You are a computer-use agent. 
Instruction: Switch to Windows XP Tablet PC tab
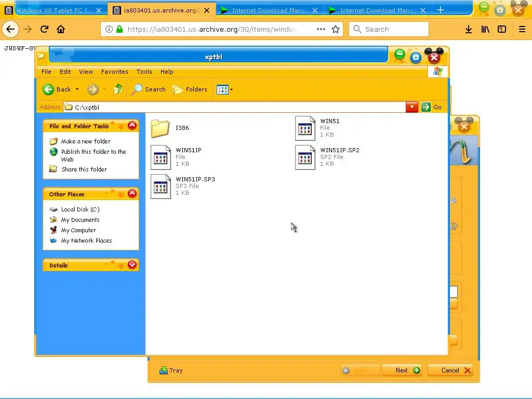pos(54,10)
